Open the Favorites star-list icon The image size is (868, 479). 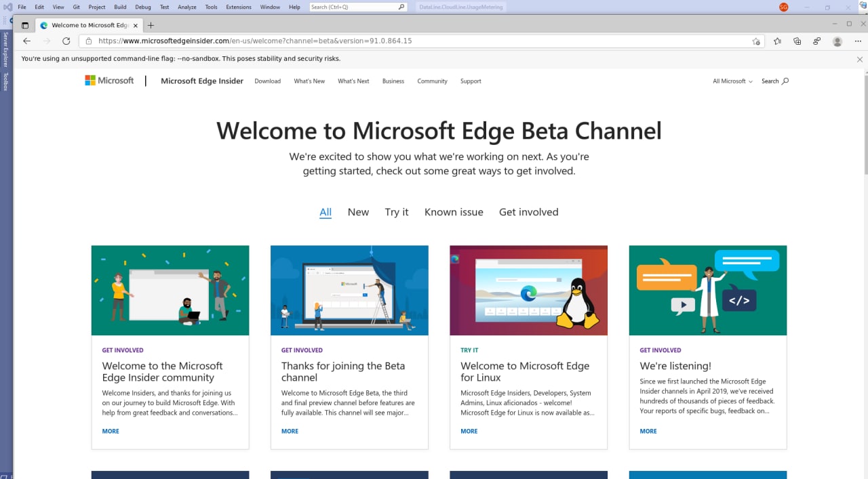[x=777, y=41]
